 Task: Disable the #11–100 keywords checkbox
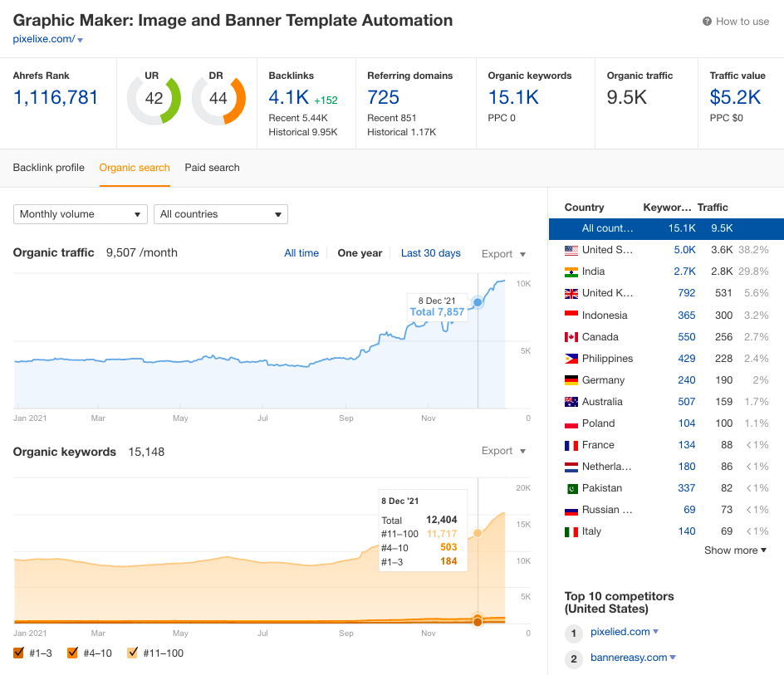pyautogui.click(x=132, y=653)
